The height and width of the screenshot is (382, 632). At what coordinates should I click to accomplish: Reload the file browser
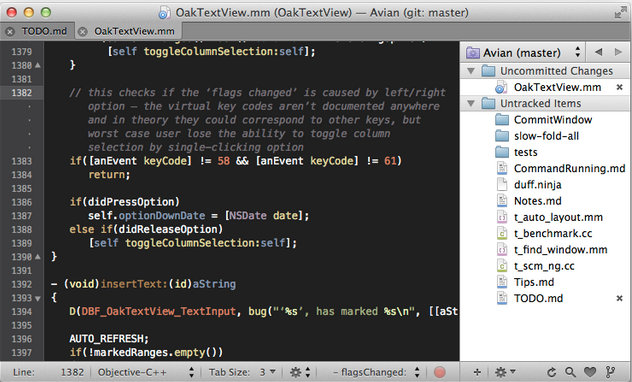pyautogui.click(x=551, y=372)
